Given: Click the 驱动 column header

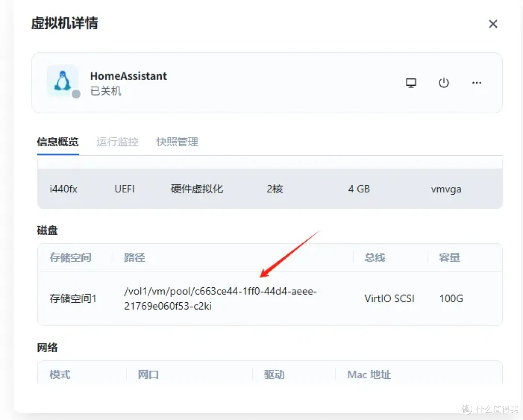Looking at the screenshot, I should pos(274,374).
